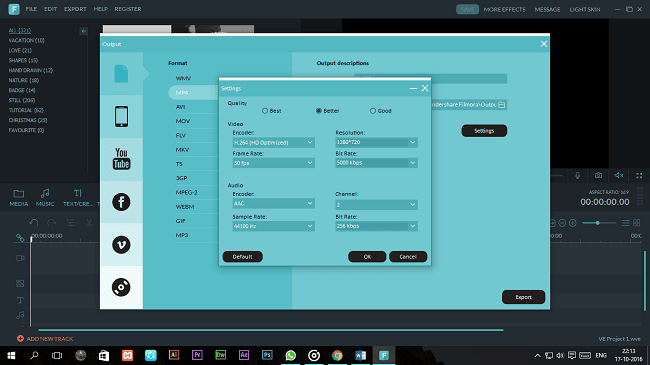Select the Best quality radio button
The image size is (650, 365).
coord(265,111)
